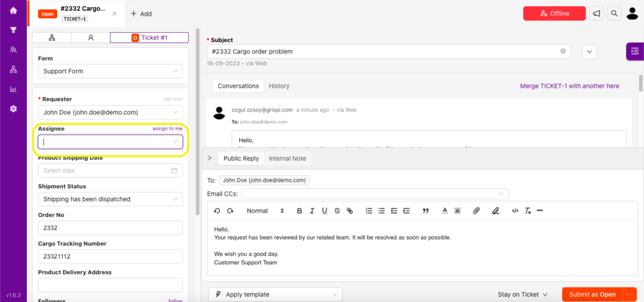Click the Order No field
Image resolution: width=644 pixels, height=302 pixels.
[x=110, y=228]
